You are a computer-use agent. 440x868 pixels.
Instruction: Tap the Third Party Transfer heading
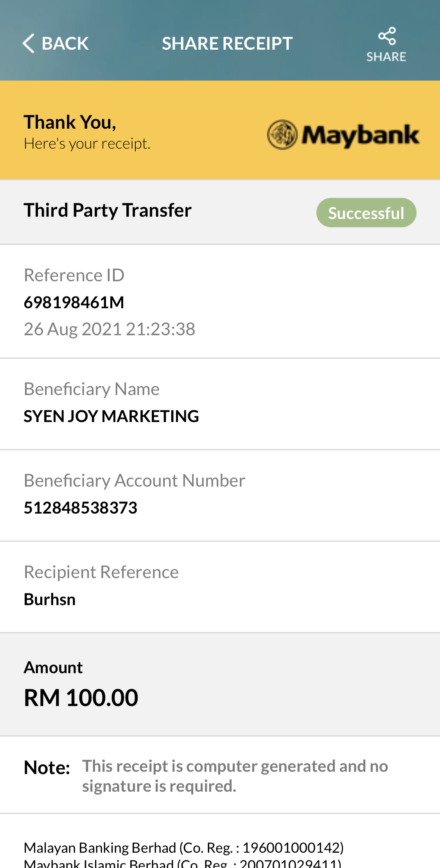tap(108, 210)
